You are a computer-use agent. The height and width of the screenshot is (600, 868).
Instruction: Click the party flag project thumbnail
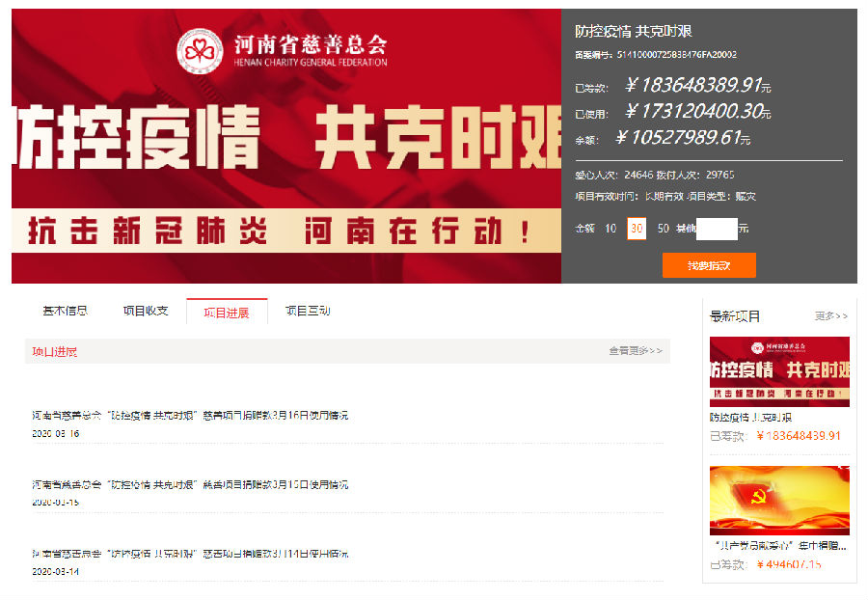[779, 500]
